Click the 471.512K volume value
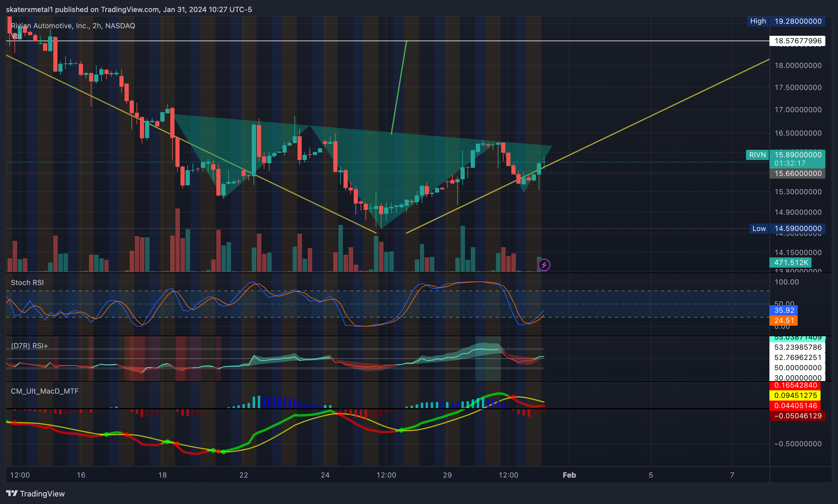The width and height of the screenshot is (838, 504). pyautogui.click(x=791, y=263)
